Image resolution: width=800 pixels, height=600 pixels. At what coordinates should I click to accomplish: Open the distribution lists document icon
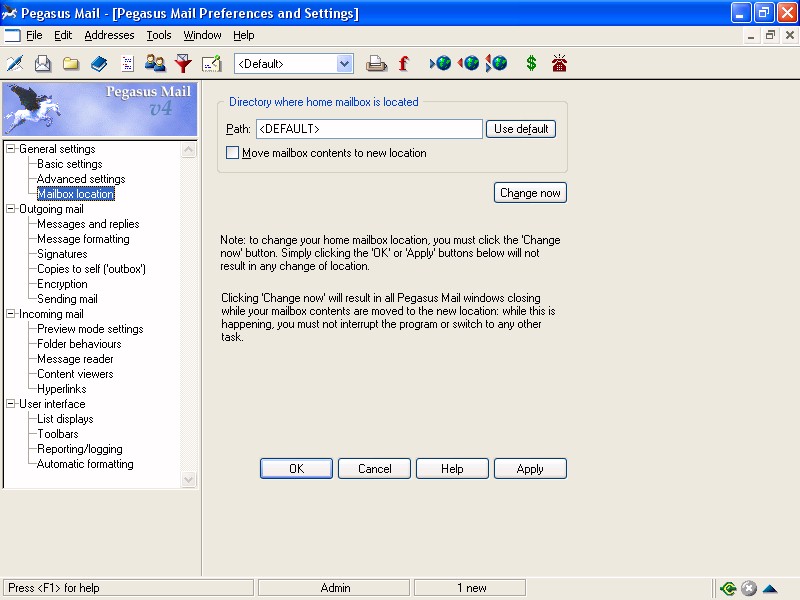point(127,63)
